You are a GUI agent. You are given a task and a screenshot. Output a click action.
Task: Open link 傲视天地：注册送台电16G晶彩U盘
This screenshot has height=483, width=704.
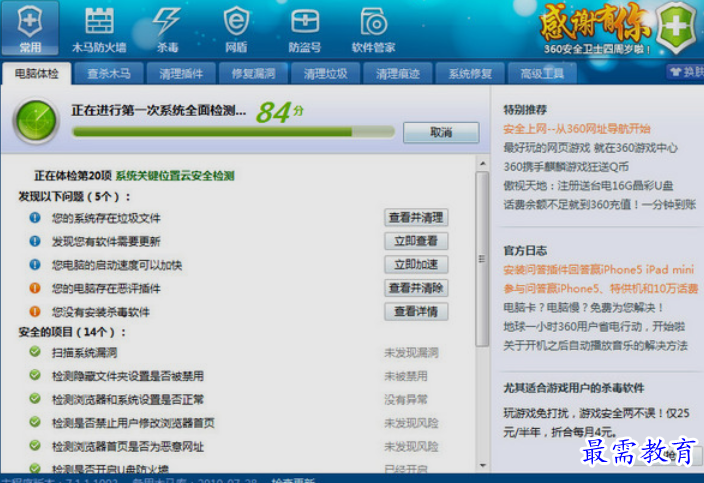[x=588, y=186]
